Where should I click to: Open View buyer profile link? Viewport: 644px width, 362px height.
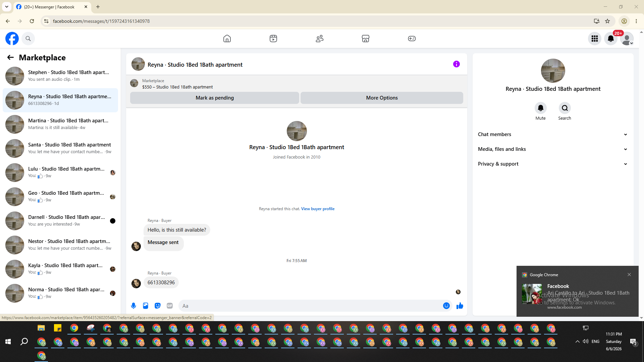pos(318,209)
